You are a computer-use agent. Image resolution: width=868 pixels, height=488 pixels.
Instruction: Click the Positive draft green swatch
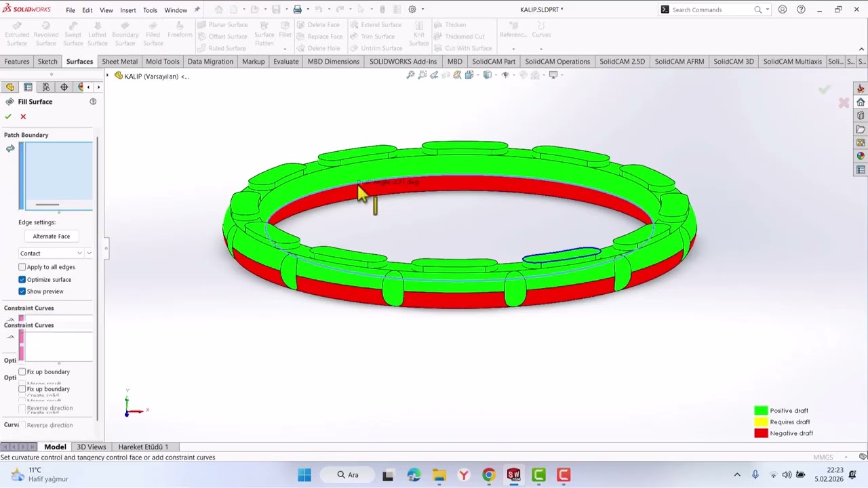761,411
